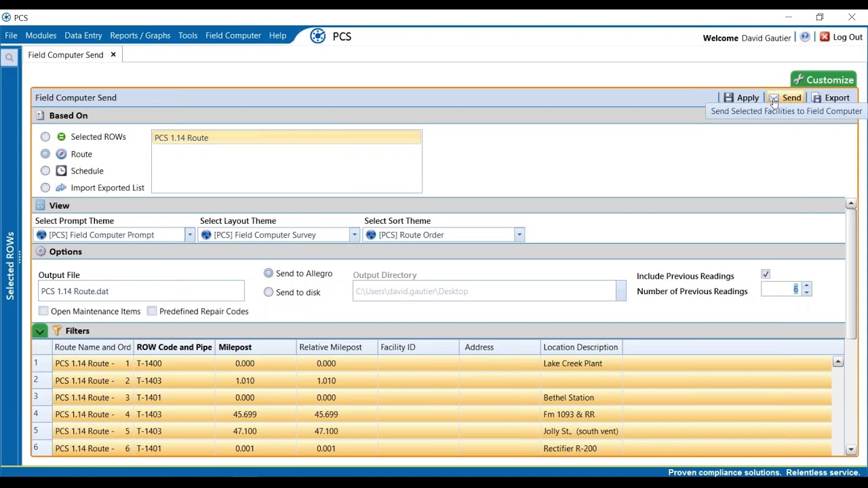This screenshot has height=488, width=868.
Task: Click the Route compass icon
Action: pyautogui.click(x=61, y=154)
